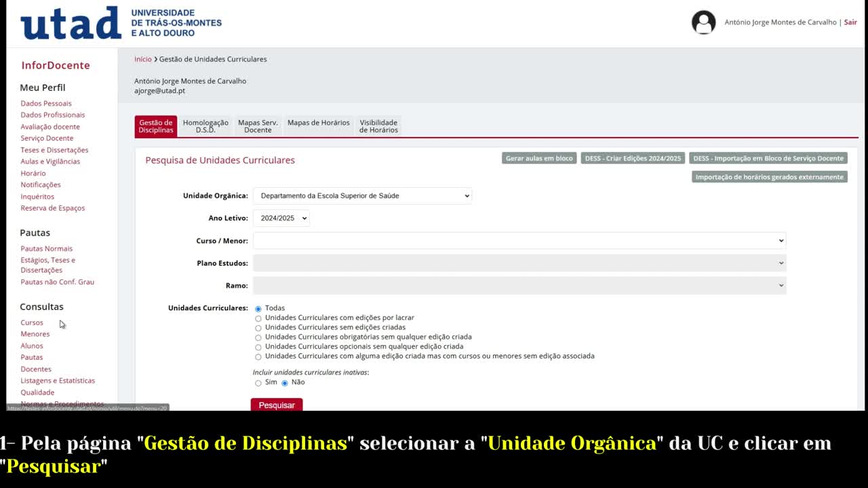Screen dimensions: 868x488
Task: Open Serviço Docente link
Action: [x=47, y=138]
